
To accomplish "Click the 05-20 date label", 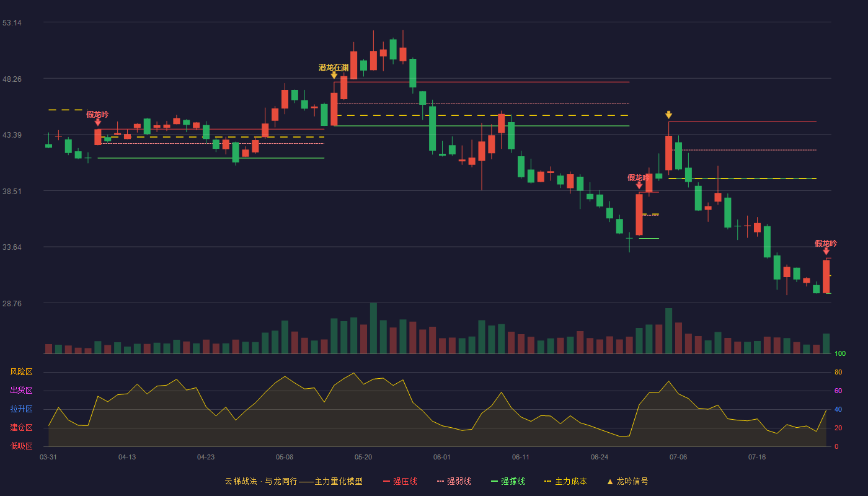I will click(x=363, y=457).
